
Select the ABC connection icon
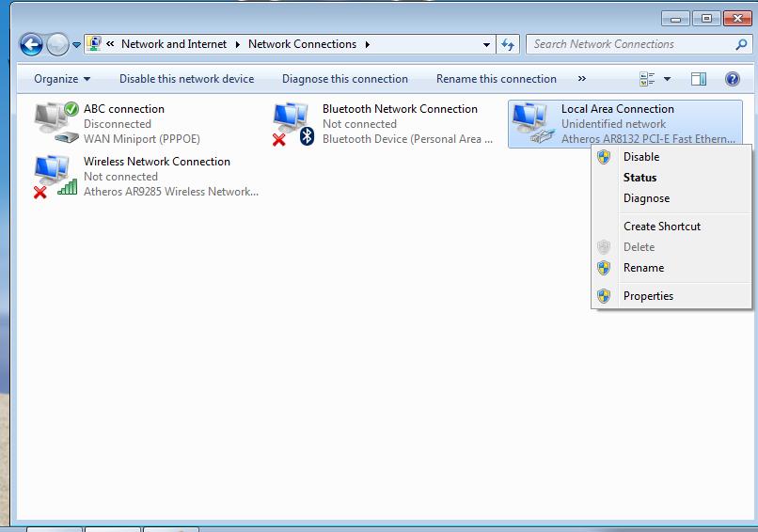pyautogui.click(x=56, y=123)
